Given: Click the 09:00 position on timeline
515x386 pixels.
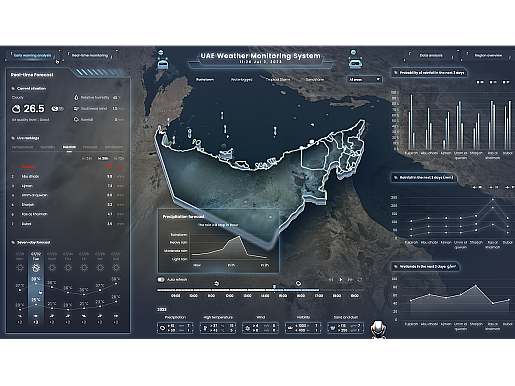Looking at the screenshot, I should coord(176,296).
